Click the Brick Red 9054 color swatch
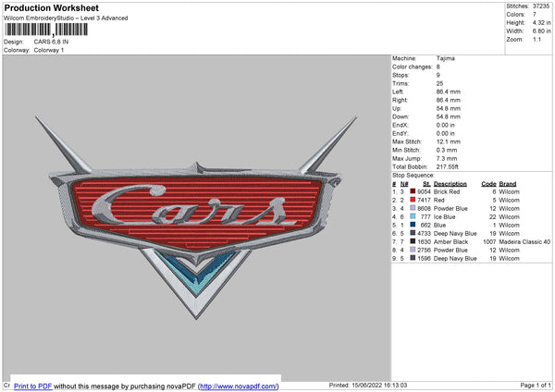555x392 pixels. (413, 192)
